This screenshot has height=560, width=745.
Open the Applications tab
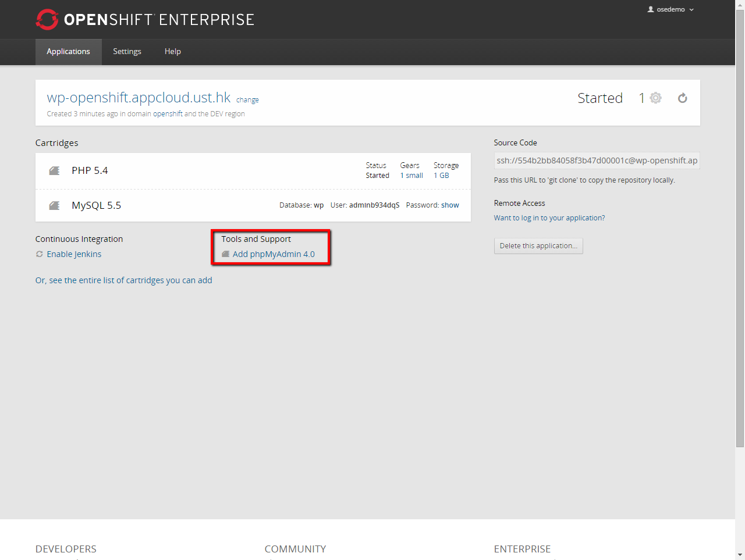click(x=68, y=52)
